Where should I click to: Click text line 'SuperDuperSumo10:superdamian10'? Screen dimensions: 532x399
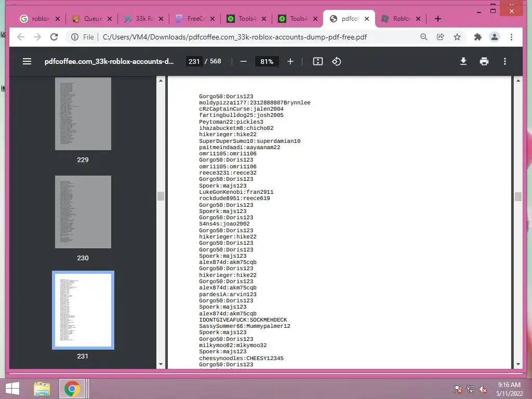250,141
